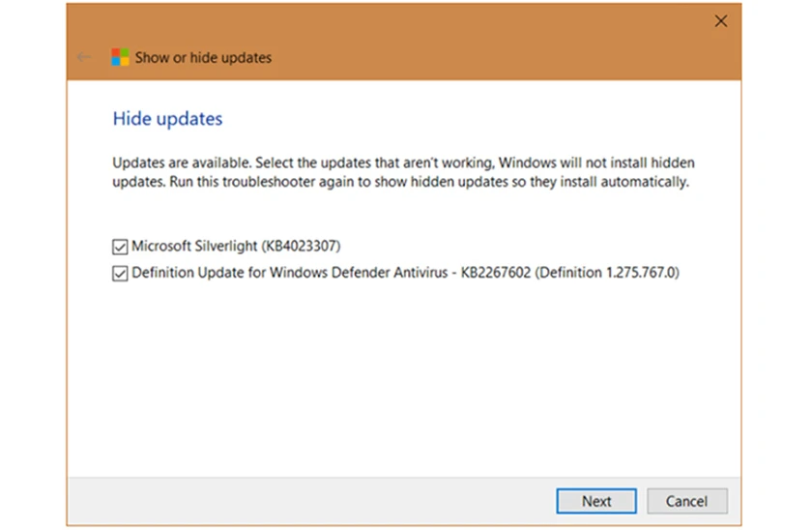Click the 'Definition Update for Windows Defender Antivirus' label
The image size is (812, 530).
[405, 273]
